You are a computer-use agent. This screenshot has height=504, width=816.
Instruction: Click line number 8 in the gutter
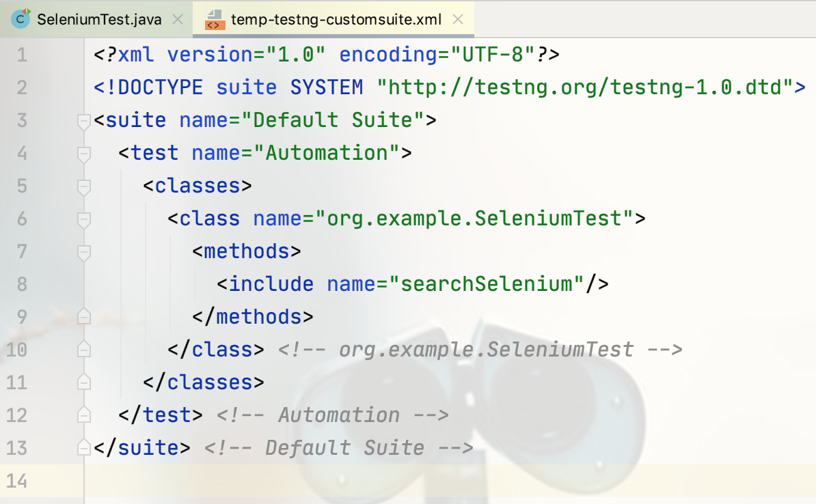pos(22,284)
